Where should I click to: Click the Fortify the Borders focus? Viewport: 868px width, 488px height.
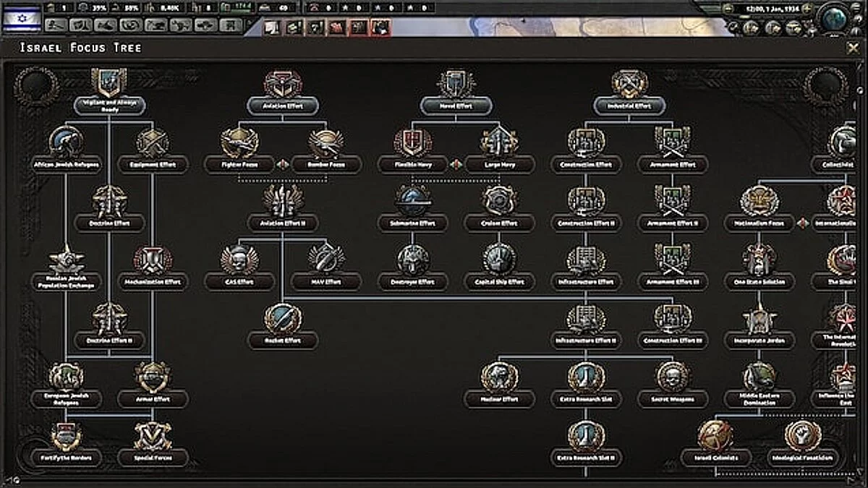pyautogui.click(x=66, y=437)
